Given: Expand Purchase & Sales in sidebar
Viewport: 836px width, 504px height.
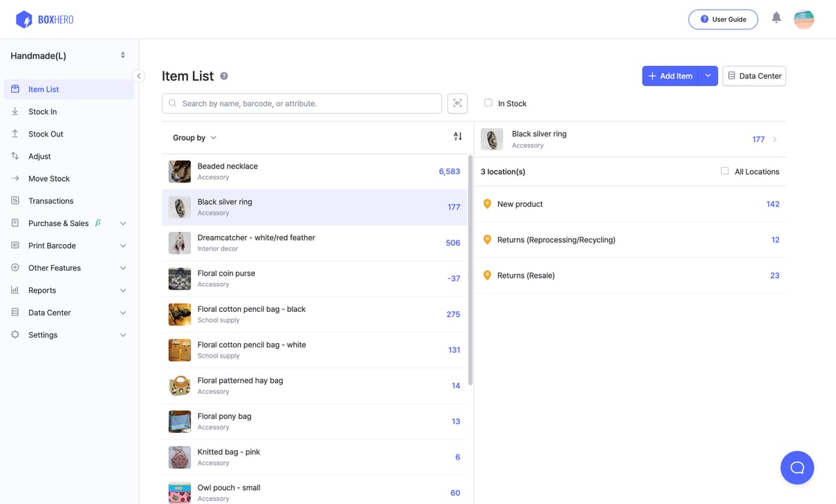Looking at the screenshot, I should pos(60,223).
